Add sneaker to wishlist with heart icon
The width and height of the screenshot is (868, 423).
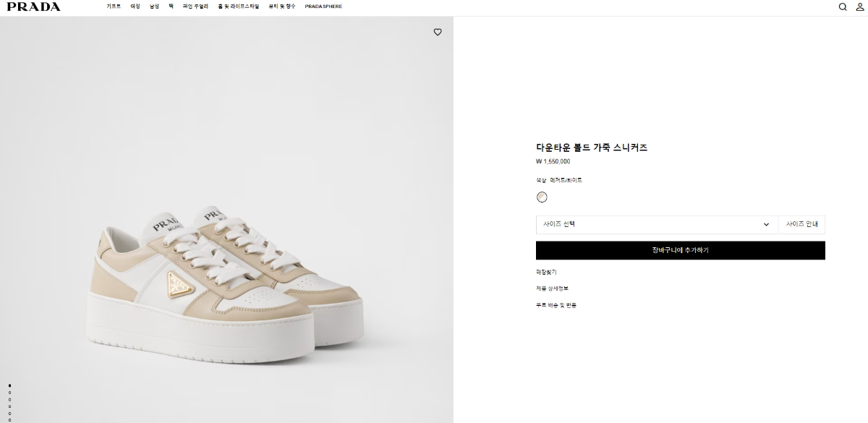pos(438,32)
